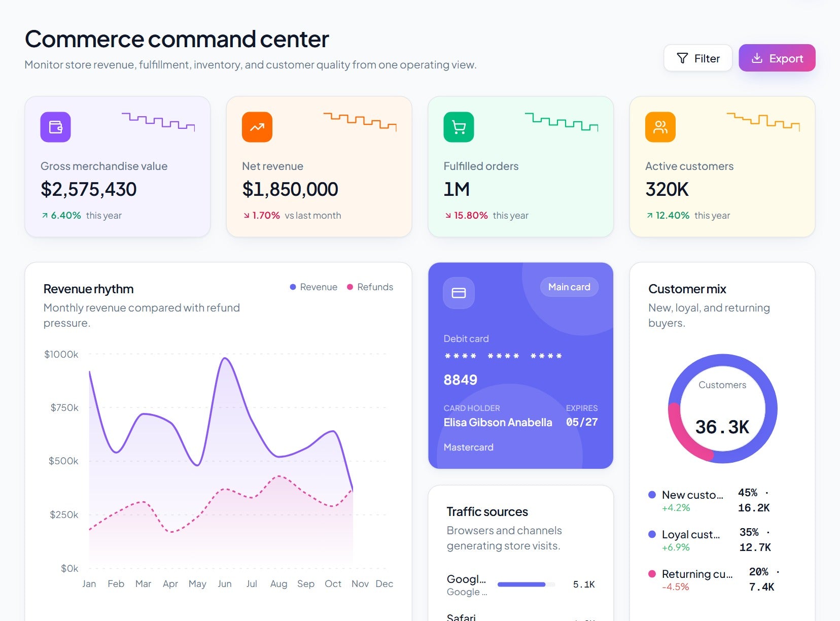
Task: Click the Customer mix heading
Action: point(687,289)
